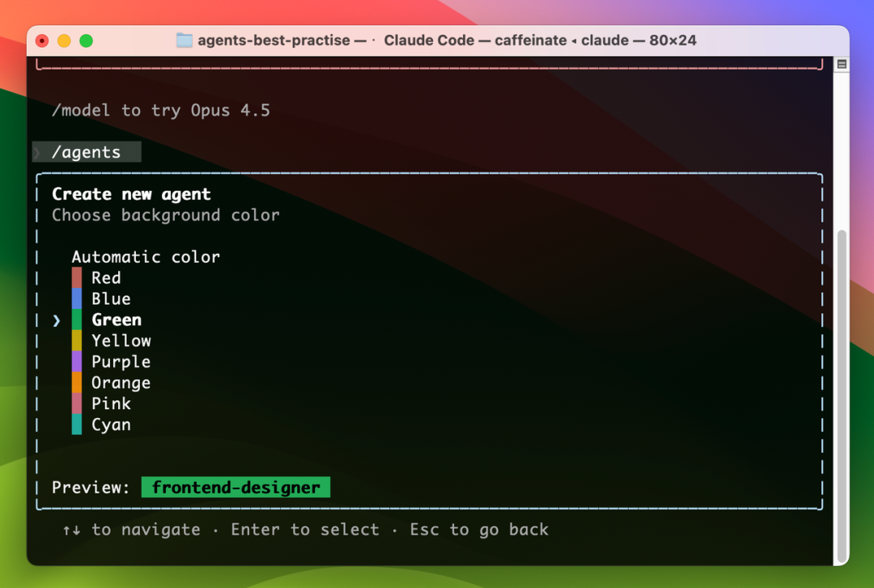Image resolution: width=874 pixels, height=588 pixels.
Task: Pick the Orange color option
Action: point(121,383)
